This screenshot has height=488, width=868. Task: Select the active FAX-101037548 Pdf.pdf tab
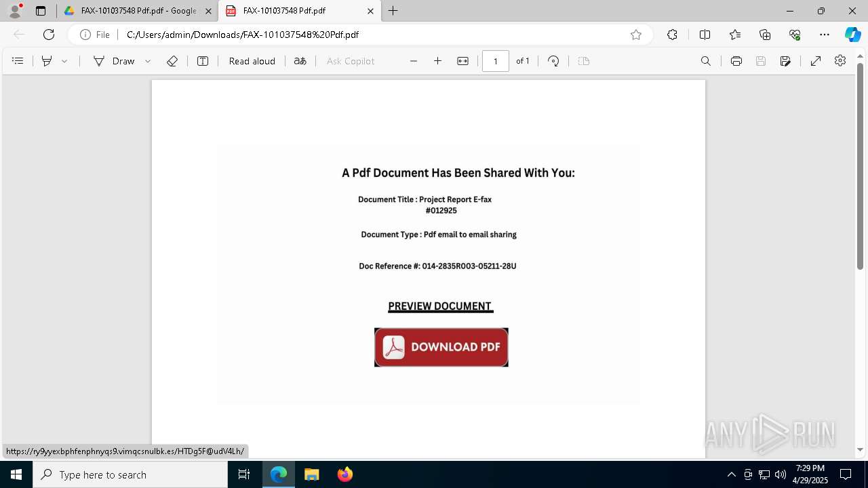pos(299,11)
